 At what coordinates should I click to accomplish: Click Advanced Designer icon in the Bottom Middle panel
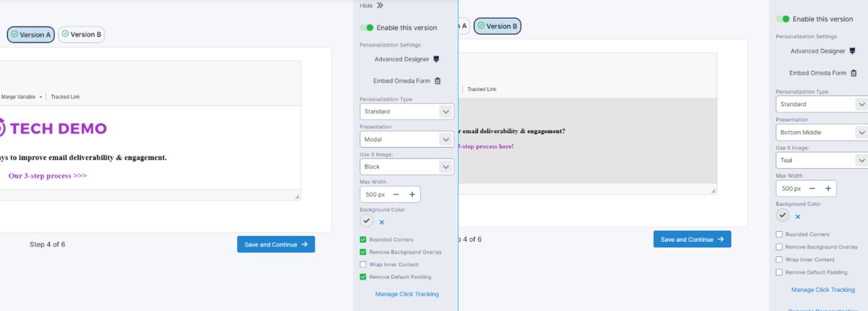coord(852,51)
